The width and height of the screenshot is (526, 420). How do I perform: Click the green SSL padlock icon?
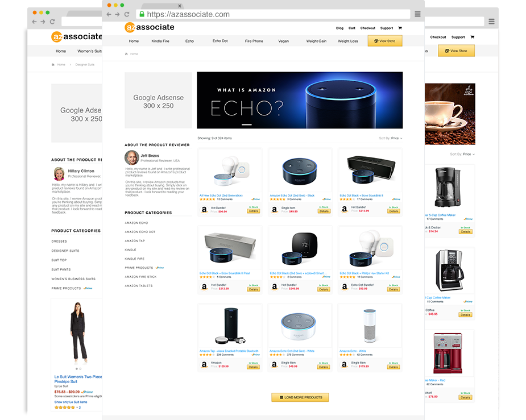[142, 14]
